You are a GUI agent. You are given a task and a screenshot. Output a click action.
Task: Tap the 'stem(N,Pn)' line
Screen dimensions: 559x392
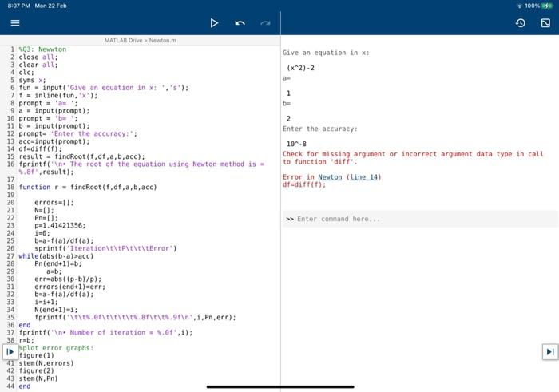38,378
